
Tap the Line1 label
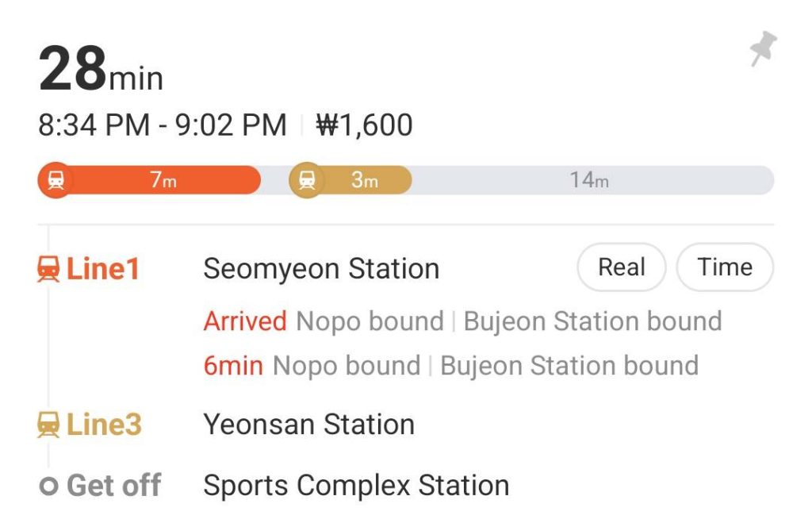pyautogui.click(x=103, y=269)
